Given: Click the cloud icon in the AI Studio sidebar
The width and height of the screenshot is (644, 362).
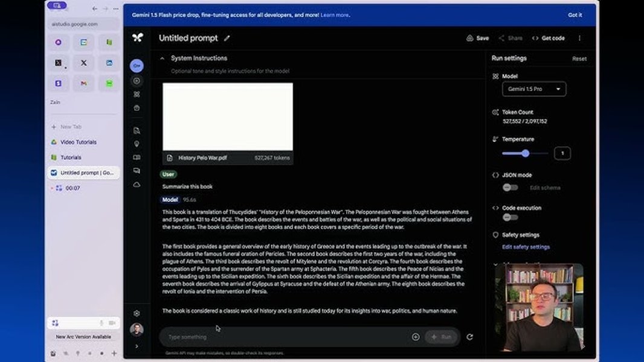Looking at the screenshot, I should (137, 185).
